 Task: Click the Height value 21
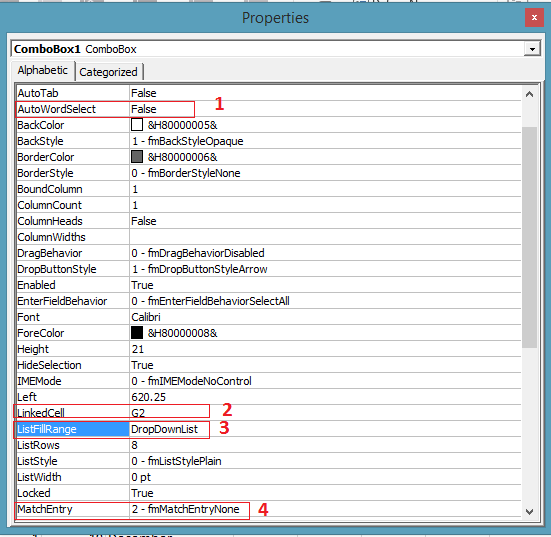(137, 349)
